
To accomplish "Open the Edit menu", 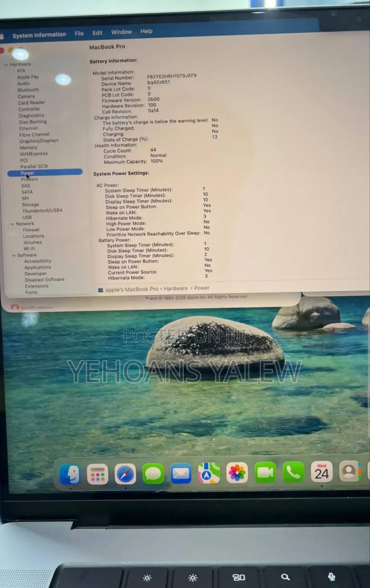I will coord(97,33).
